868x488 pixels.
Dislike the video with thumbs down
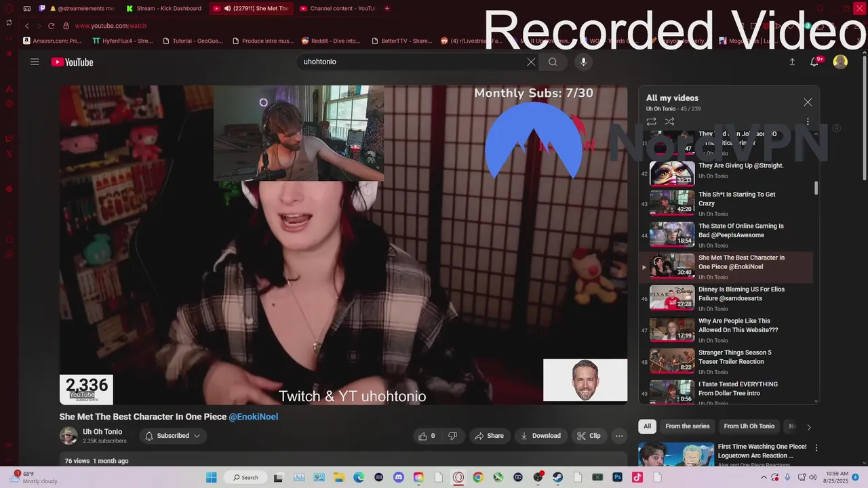pyautogui.click(x=452, y=436)
